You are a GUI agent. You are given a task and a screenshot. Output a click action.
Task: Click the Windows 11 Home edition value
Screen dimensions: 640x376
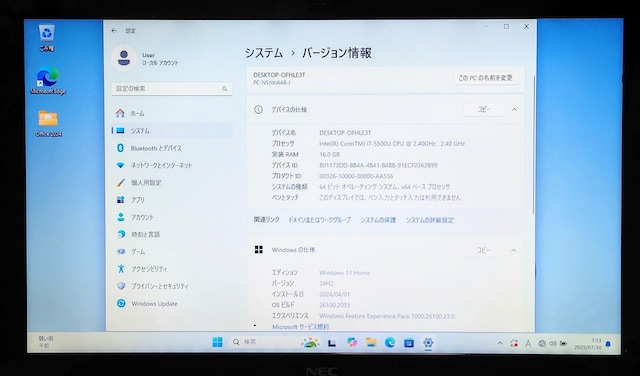coord(344,273)
